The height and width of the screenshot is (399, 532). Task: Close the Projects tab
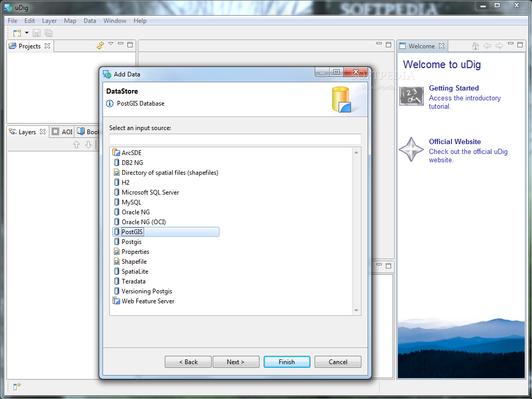(47, 45)
